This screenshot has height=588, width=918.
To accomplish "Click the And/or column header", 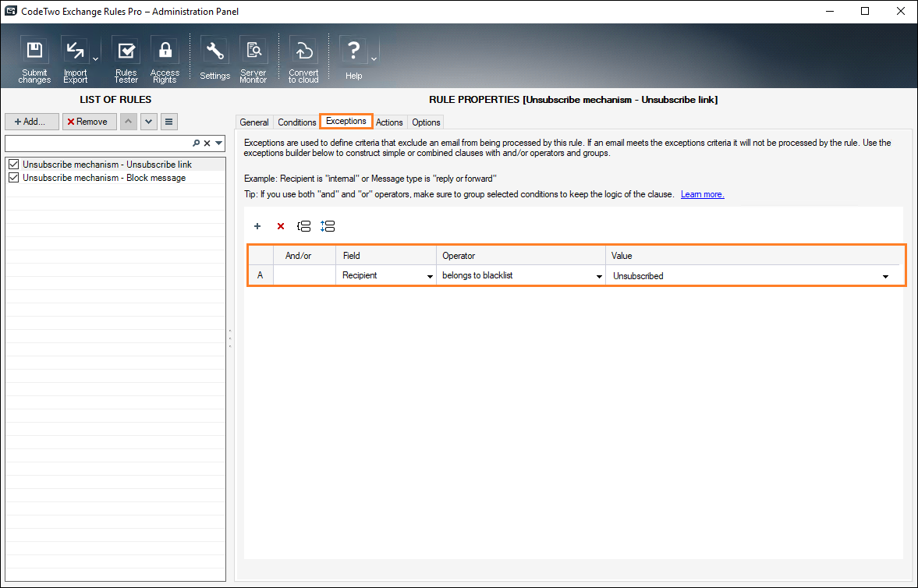I will (304, 256).
